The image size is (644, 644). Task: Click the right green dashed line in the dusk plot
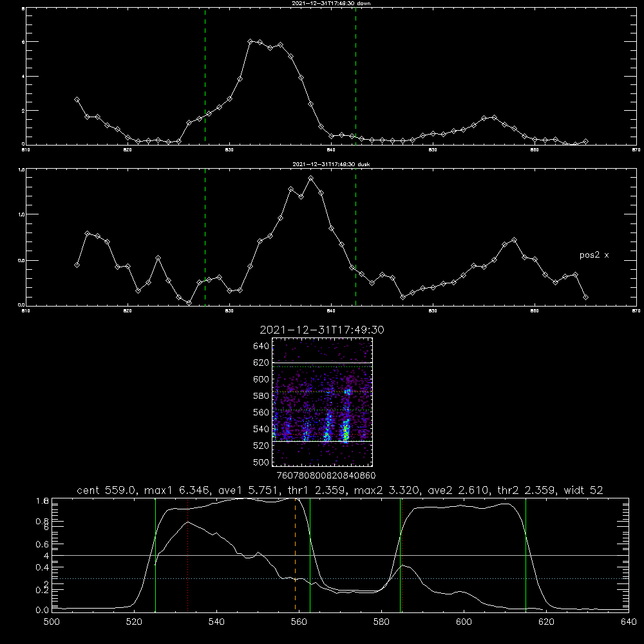coord(355,237)
